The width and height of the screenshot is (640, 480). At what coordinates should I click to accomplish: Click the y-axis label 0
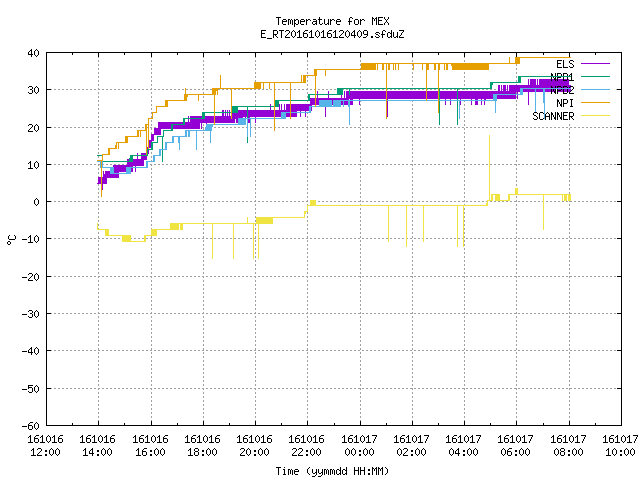37,202
